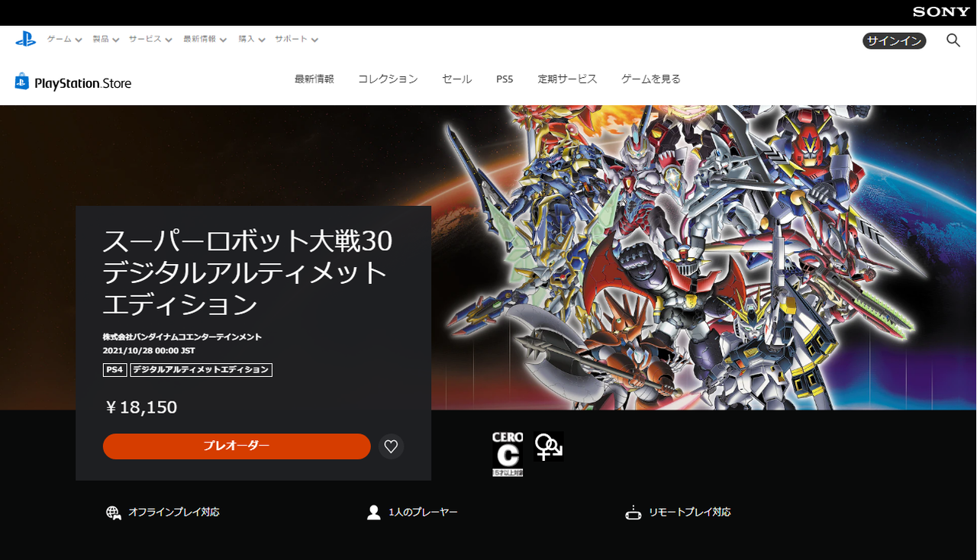Click the release date 2021/10/28 00:00 JST
This screenshot has width=977, height=560.
click(x=149, y=351)
